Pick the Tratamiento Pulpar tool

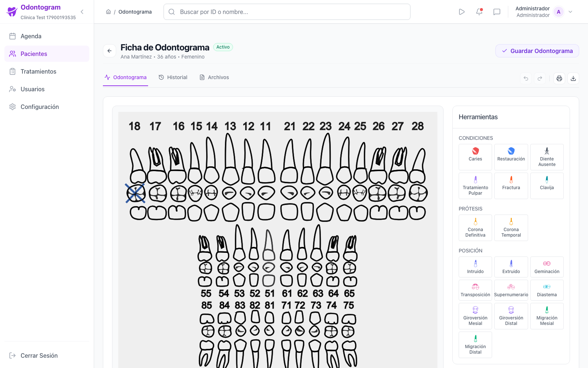[x=475, y=186]
